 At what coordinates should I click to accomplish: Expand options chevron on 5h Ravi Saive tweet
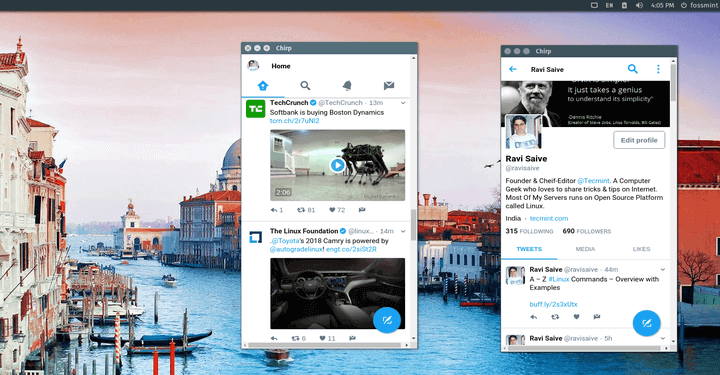[663, 338]
